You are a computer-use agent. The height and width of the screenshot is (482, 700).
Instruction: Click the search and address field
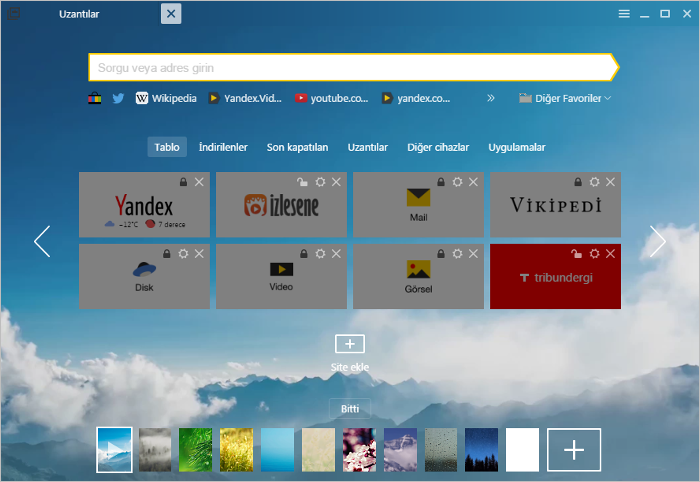[x=354, y=67]
